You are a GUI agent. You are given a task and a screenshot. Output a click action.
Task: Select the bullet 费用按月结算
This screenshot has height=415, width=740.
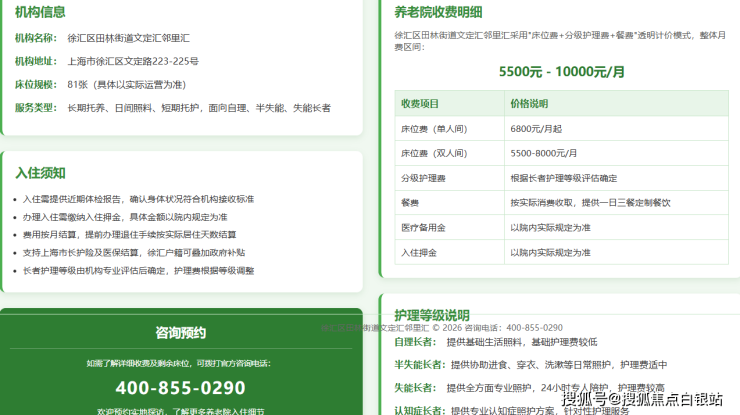click(x=129, y=235)
